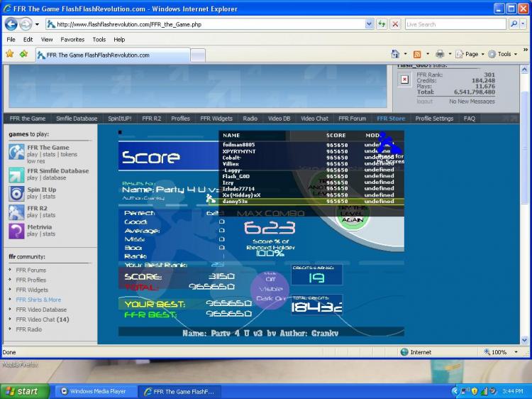Switch to the FFR Forum nav tab
Viewport: 532px width, 399px height.
[352, 119]
